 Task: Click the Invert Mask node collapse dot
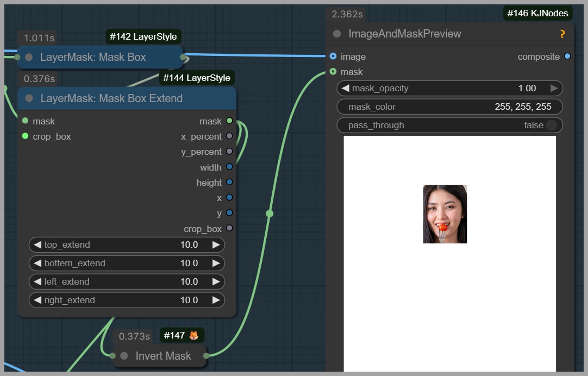(124, 356)
